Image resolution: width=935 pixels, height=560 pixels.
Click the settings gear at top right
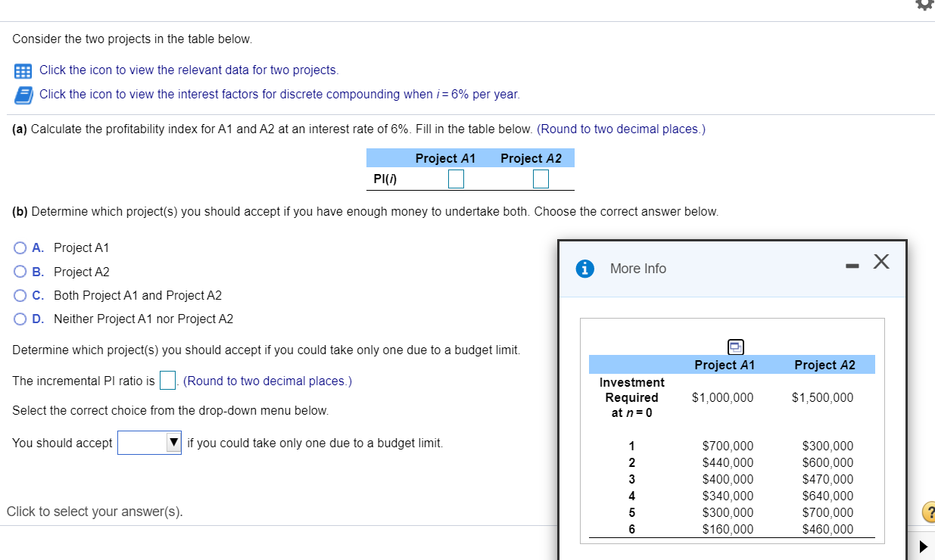(x=924, y=5)
